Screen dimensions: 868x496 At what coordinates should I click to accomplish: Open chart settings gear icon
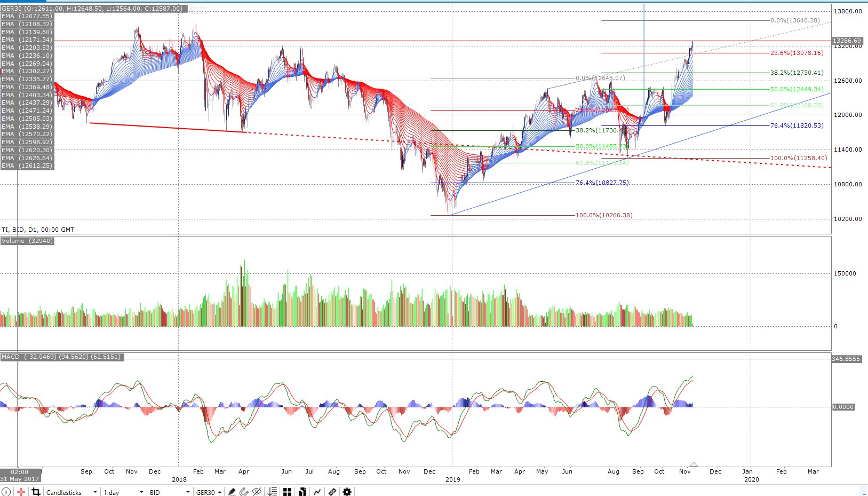click(347, 492)
